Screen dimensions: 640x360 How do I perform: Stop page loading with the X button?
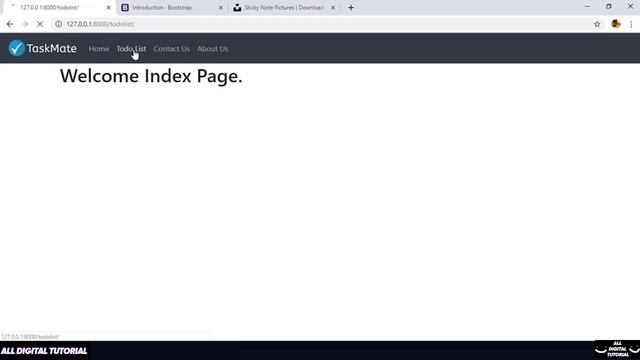(40, 24)
